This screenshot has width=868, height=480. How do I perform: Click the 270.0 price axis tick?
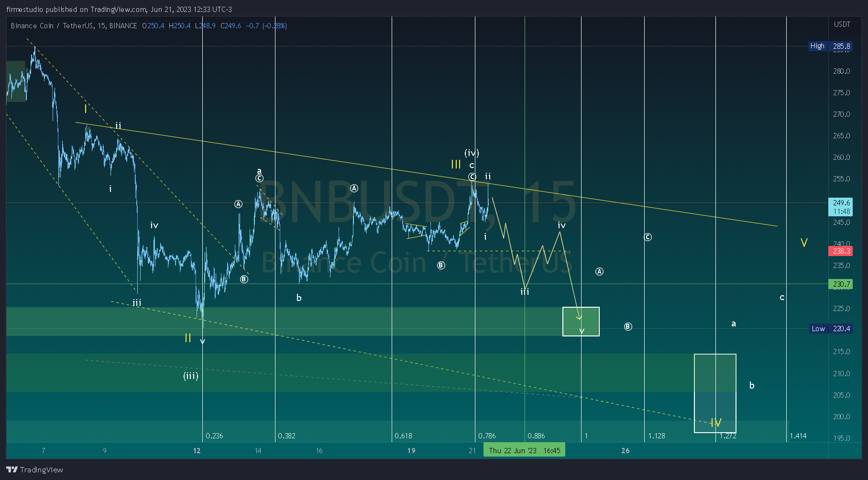[x=842, y=114]
